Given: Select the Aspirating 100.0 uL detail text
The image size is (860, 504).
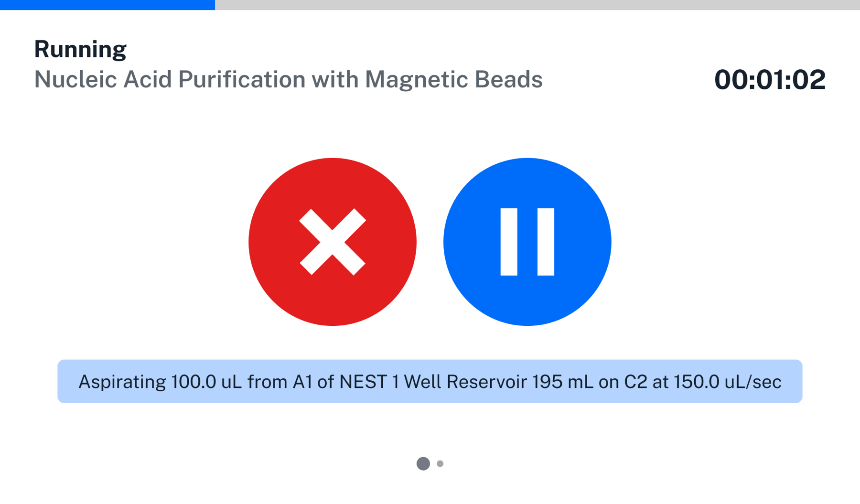Looking at the screenshot, I should pos(430,381).
